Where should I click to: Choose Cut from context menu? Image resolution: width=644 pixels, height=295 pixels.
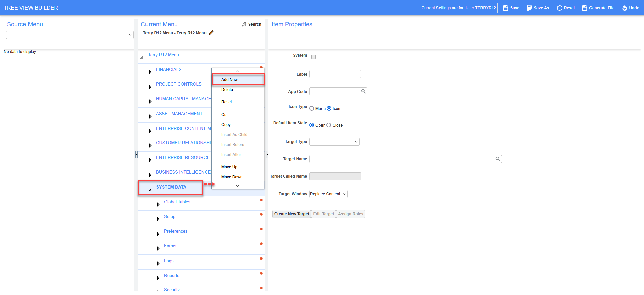point(238,115)
